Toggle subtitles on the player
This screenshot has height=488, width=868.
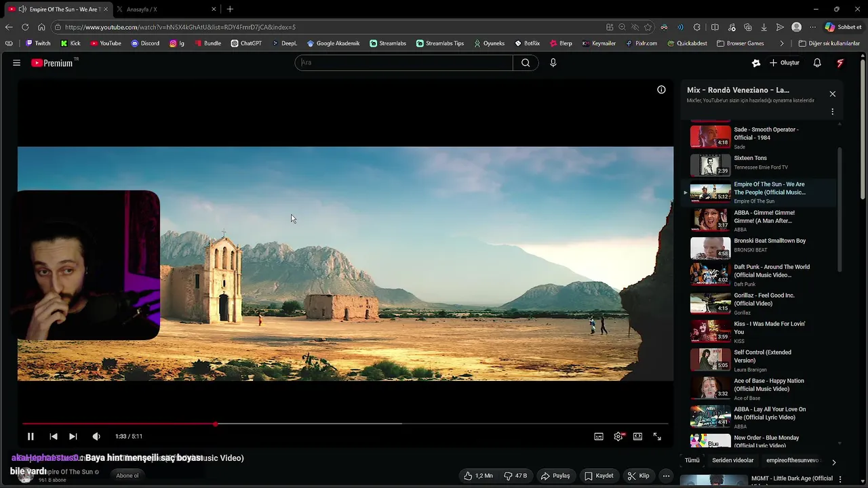[x=599, y=436]
